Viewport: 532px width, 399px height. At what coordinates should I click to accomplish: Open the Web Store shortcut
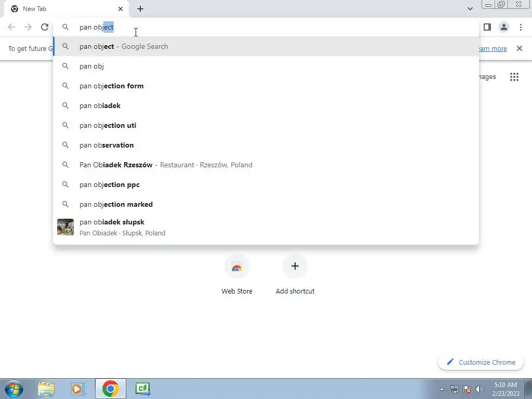(237, 275)
